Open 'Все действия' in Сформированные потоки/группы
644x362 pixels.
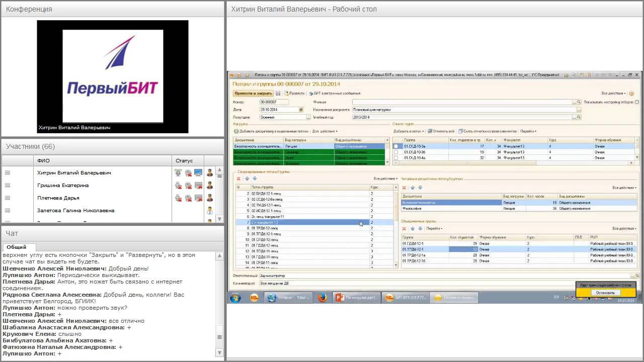click(x=385, y=178)
